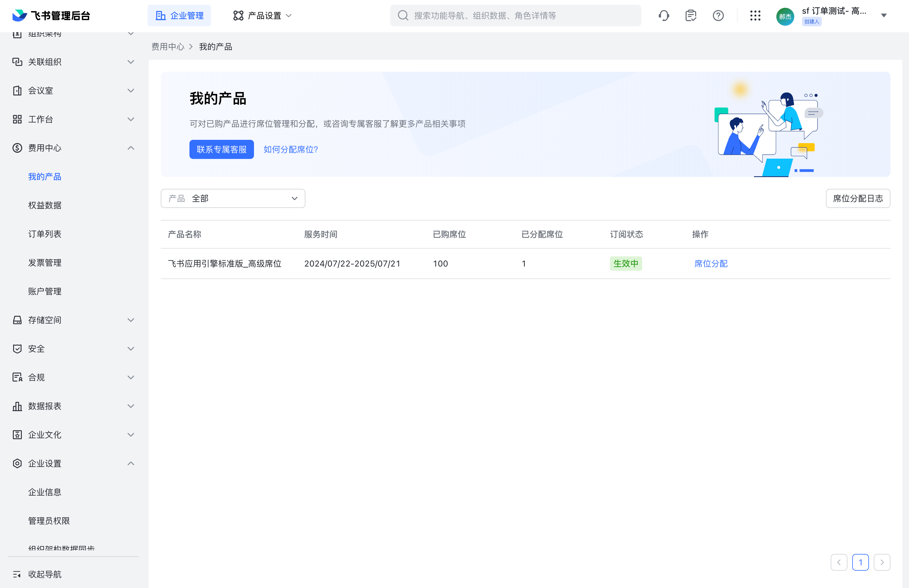Screen dimensions: 909x588
Task: Click the 工作台 grid icon
Action: coord(17,119)
